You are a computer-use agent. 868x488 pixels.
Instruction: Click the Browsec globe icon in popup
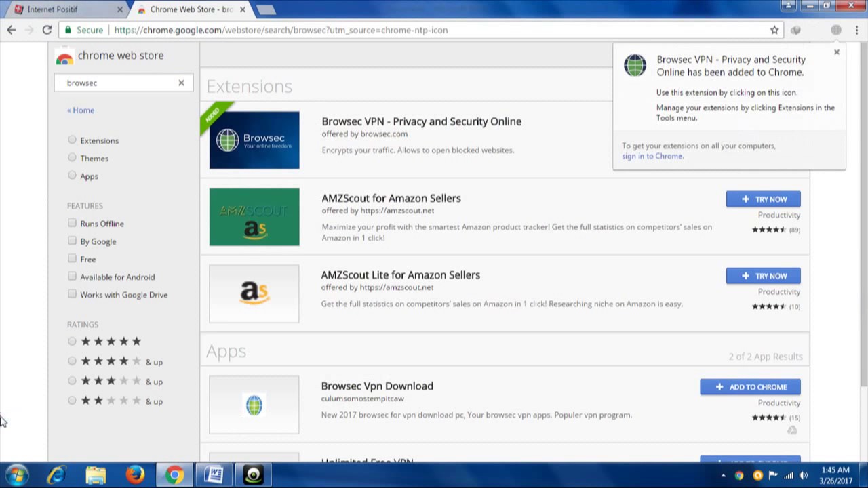tap(635, 66)
